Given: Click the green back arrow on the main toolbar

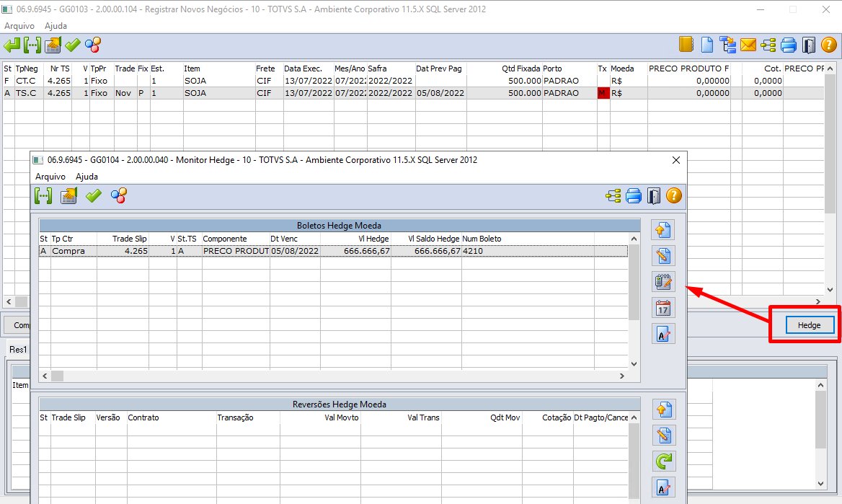Looking at the screenshot, I should point(12,44).
